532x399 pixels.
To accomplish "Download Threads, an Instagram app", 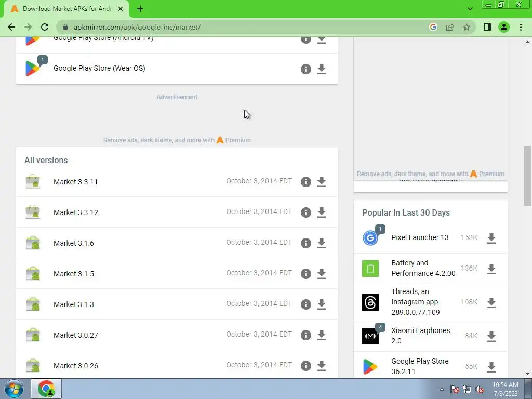I will (491, 302).
